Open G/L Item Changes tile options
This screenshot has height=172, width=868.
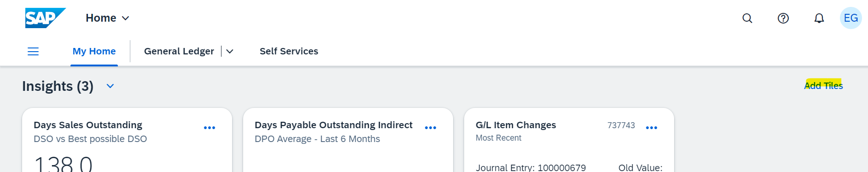click(652, 128)
